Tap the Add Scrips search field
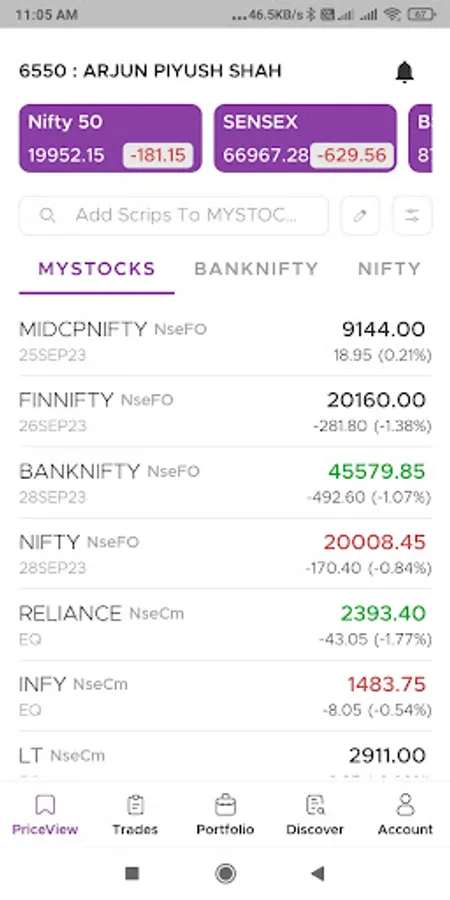This screenshot has width=450, height=900. (174, 216)
